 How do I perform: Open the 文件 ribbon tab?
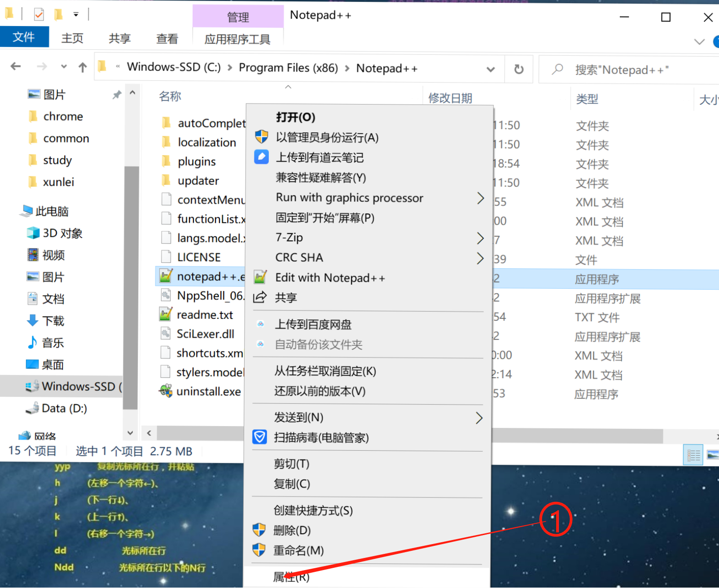pos(24,37)
